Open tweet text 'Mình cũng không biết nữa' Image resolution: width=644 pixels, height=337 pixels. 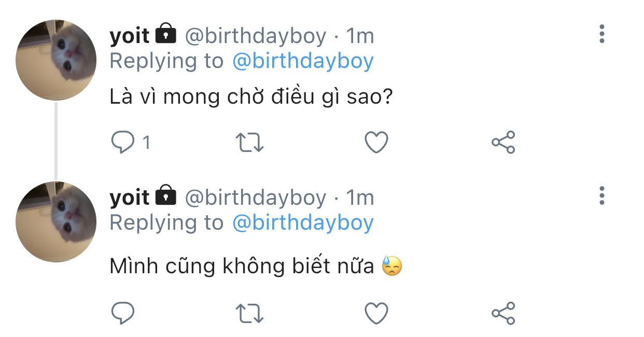pyautogui.click(x=242, y=266)
